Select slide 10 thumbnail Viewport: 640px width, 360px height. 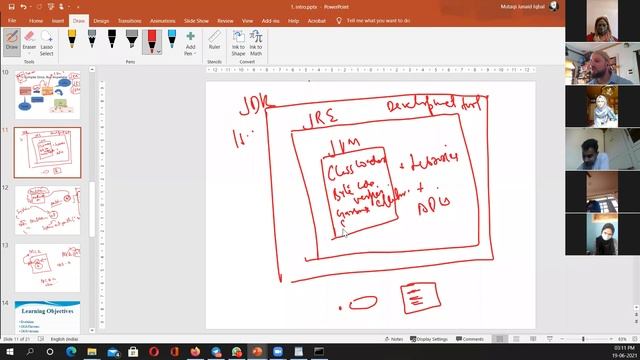47,95
